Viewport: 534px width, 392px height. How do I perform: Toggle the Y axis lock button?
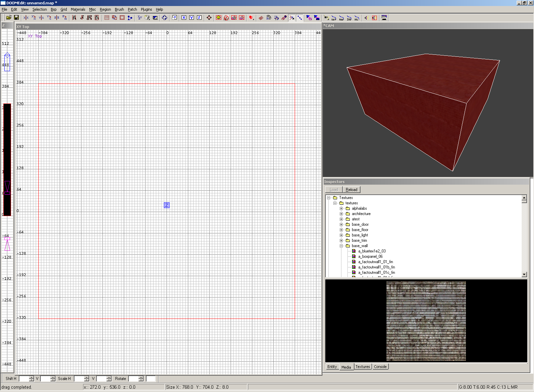(x=192, y=18)
